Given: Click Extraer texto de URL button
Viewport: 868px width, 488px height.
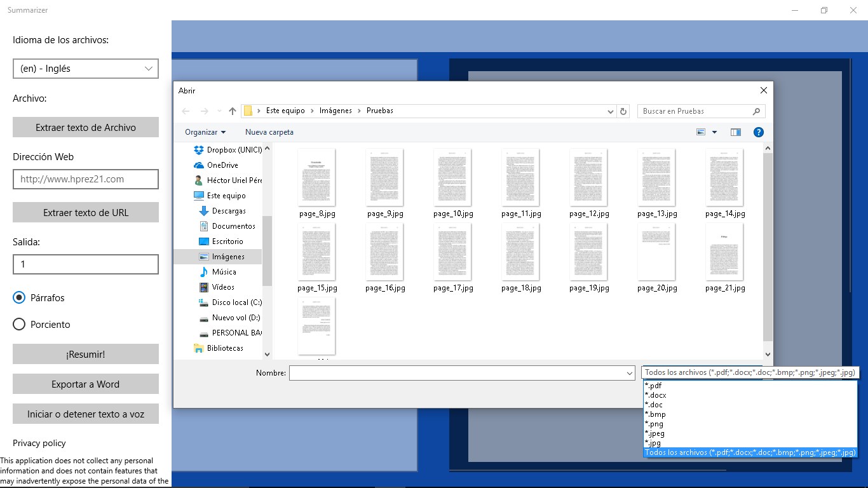Looking at the screenshot, I should pos(86,212).
